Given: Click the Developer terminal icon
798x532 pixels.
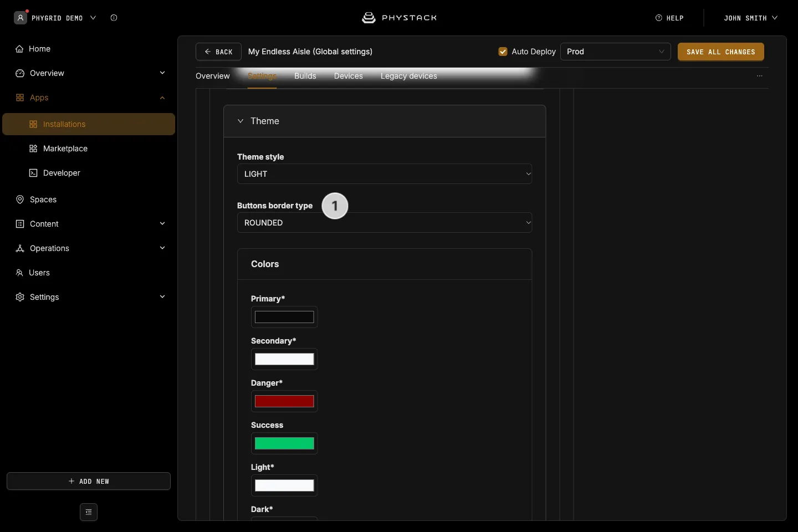Looking at the screenshot, I should (33, 173).
